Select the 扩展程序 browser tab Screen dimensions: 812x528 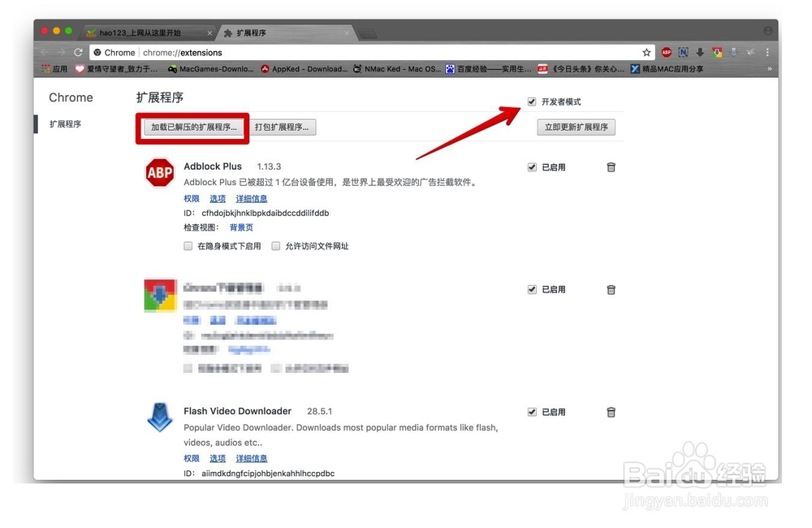tap(287, 32)
